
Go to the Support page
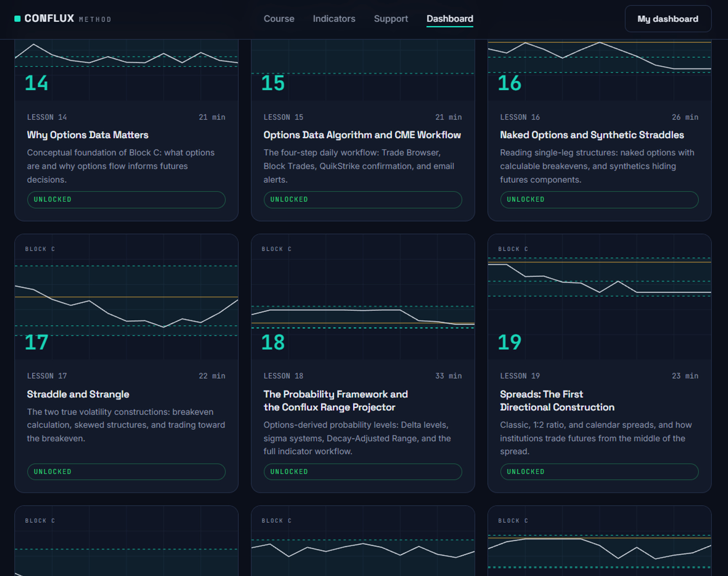(x=391, y=19)
